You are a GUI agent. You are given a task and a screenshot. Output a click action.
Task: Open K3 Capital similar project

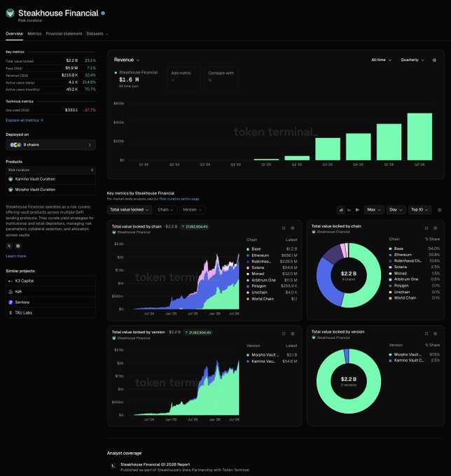tap(50, 281)
